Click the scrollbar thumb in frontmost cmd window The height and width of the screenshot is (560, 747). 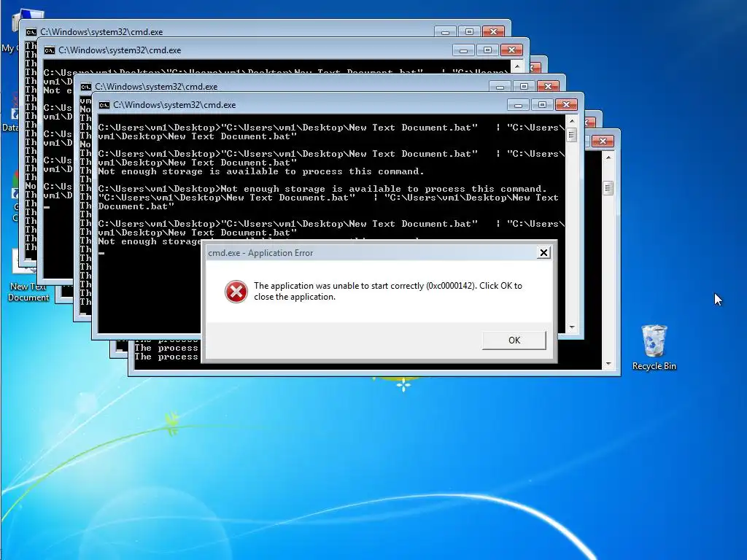point(572,135)
